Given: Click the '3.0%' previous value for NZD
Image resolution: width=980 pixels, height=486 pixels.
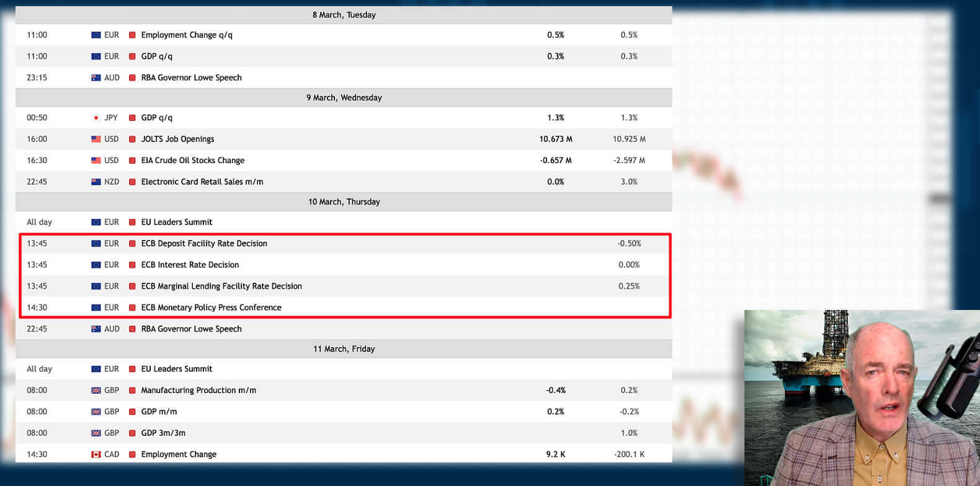Looking at the screenshot, I should [629, 182].
